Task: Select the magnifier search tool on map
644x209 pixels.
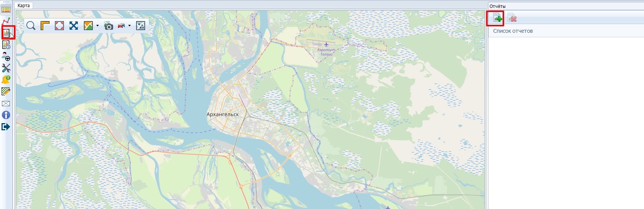Action: coord(31,26)
